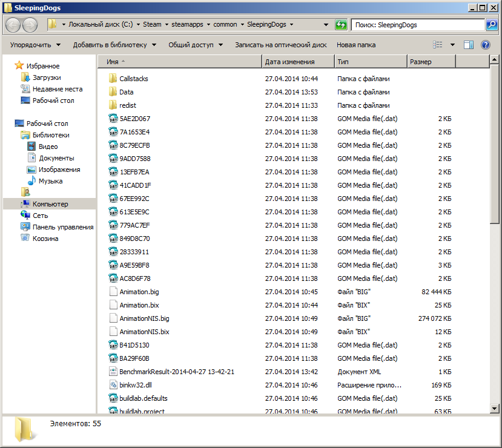Expand dropdown arrow after Steam breadcrumb

167,25
